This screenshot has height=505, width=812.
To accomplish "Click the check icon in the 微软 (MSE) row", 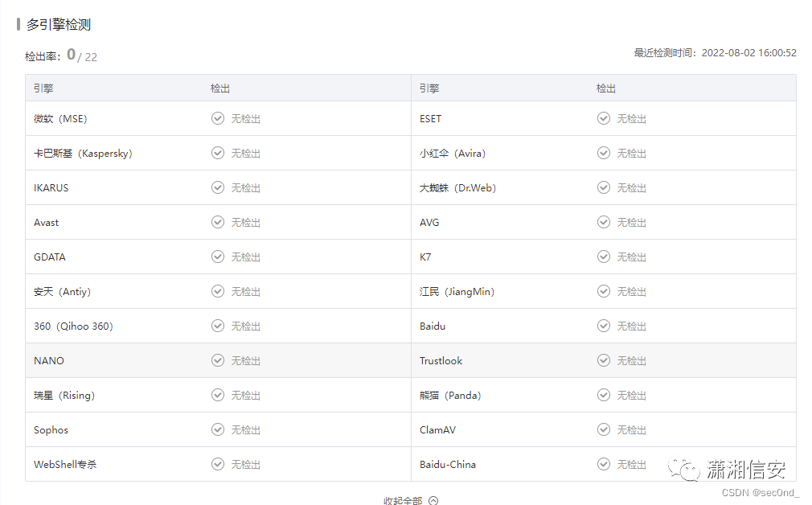I will pyautogui.click(x=218, y=118).
